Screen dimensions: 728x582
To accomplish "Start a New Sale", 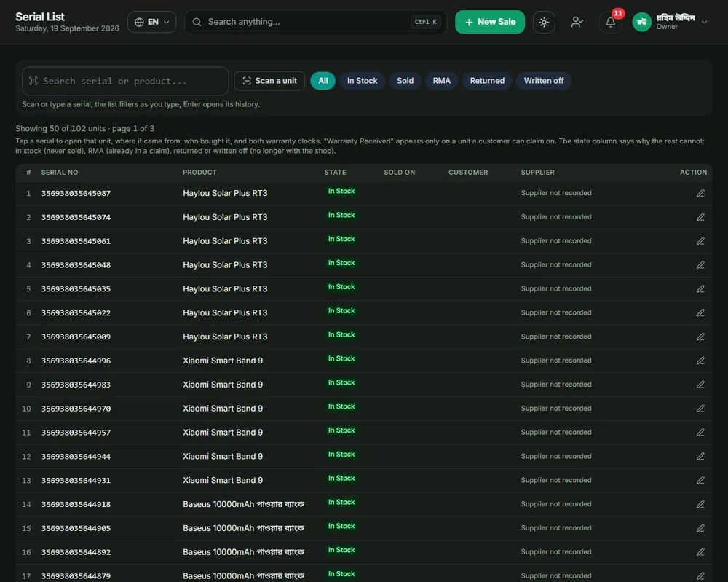I will (x=490, y=22).
